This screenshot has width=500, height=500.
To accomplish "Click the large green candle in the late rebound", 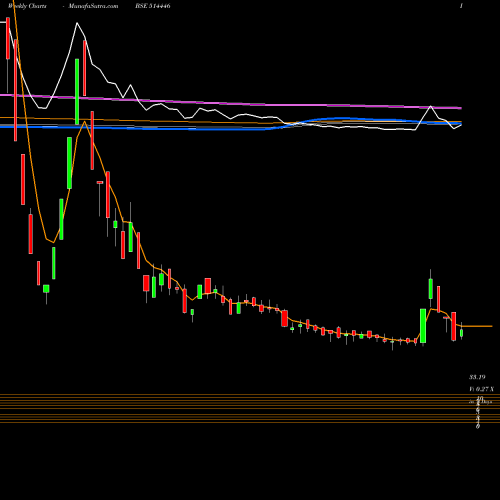I will pos(423,326).
